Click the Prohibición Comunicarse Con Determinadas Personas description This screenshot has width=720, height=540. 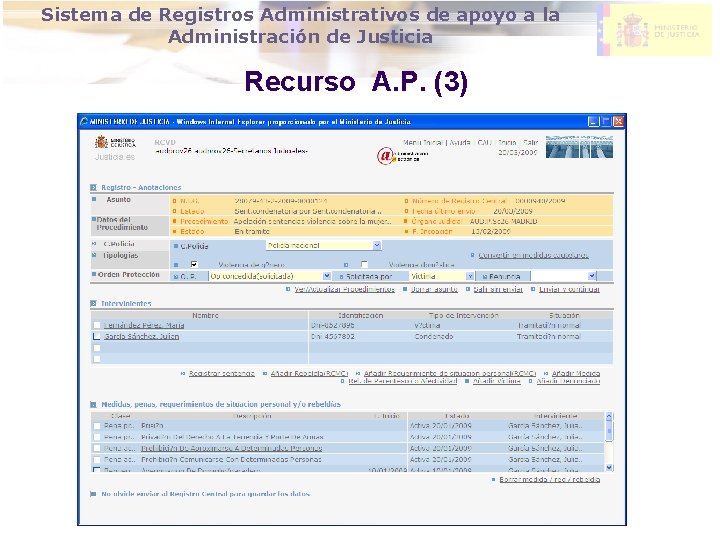click(231, 459)
